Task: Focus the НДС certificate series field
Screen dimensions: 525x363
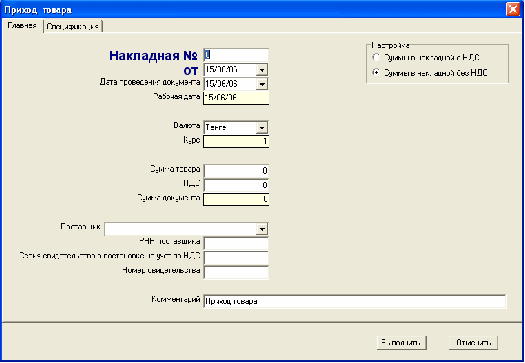Action: tap(236, 258)
